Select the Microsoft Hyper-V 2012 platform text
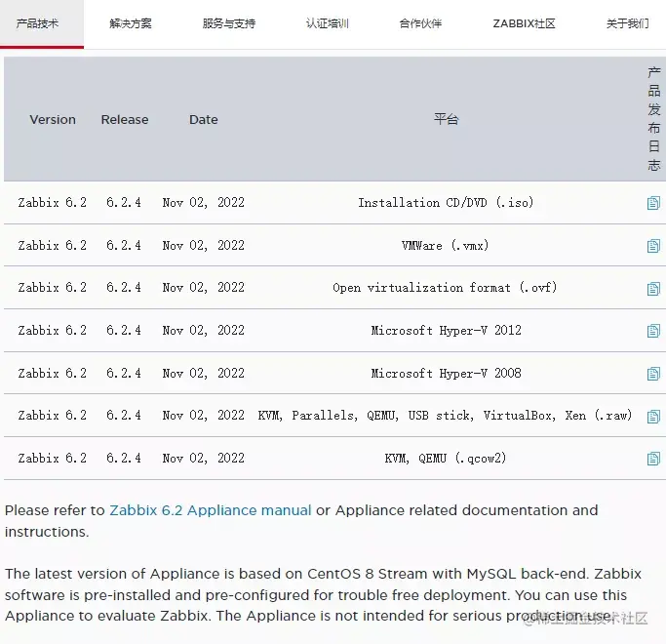The image size is (666, 644). coord(446,330)
